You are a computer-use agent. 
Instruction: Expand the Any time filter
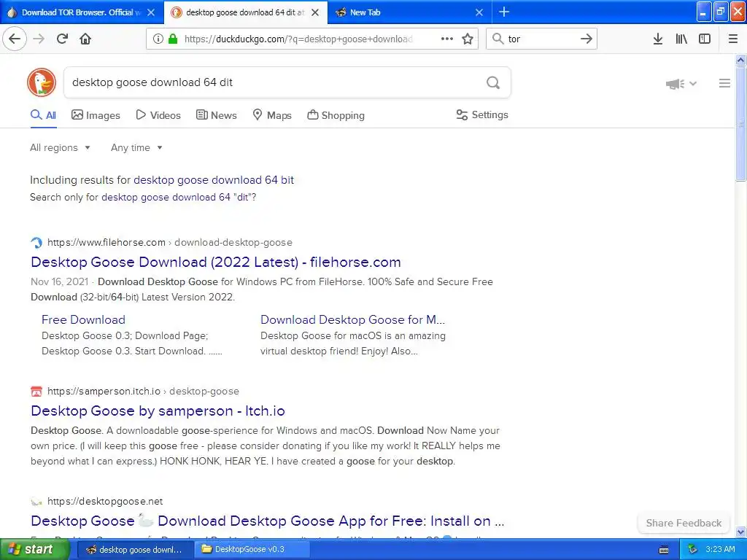(x=136, y=147)
